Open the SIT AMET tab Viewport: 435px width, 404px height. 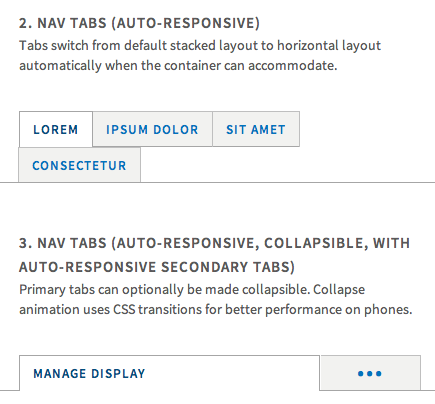point(256,129)
